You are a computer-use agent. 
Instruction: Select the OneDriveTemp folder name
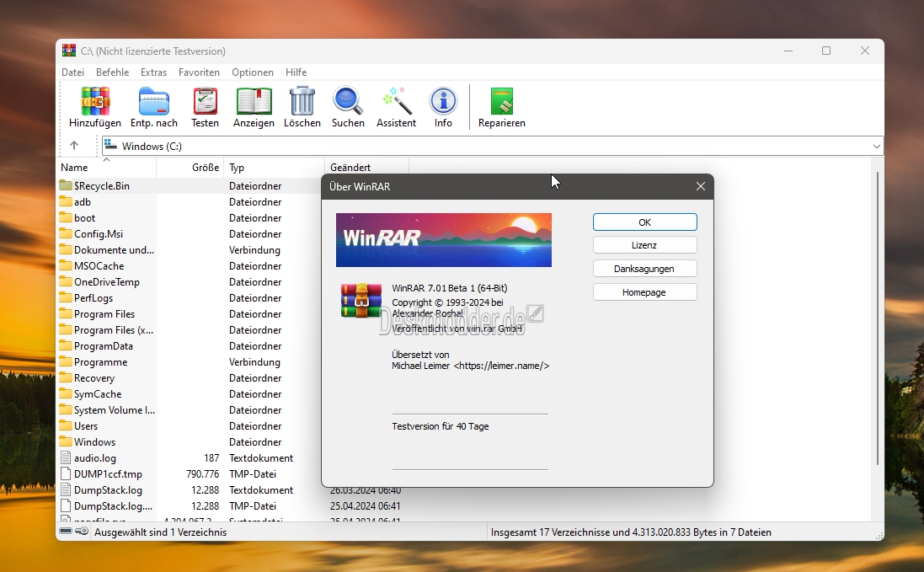point(107,281)
